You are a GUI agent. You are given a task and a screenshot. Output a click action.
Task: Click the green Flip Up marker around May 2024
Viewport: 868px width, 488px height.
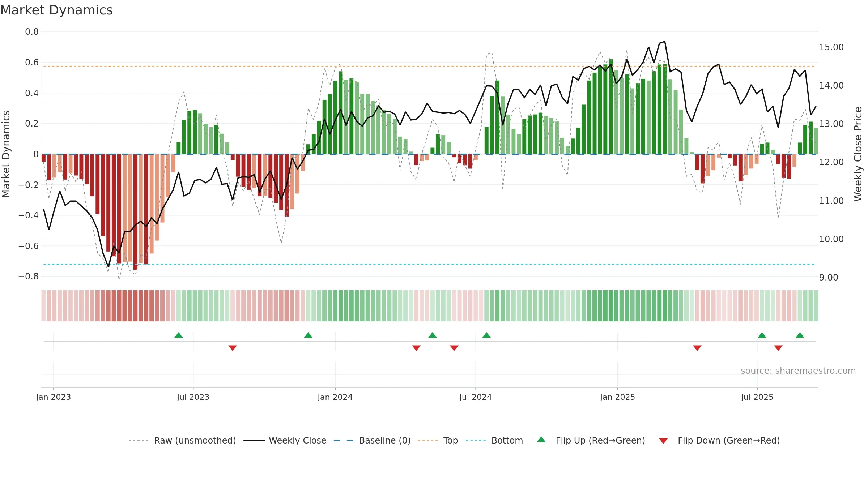(433, 335)
